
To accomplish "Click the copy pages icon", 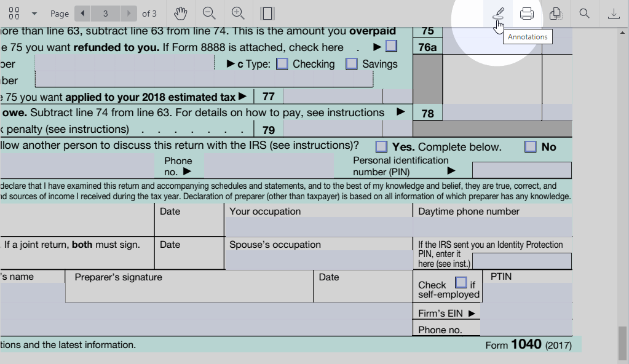I will 555,14.
